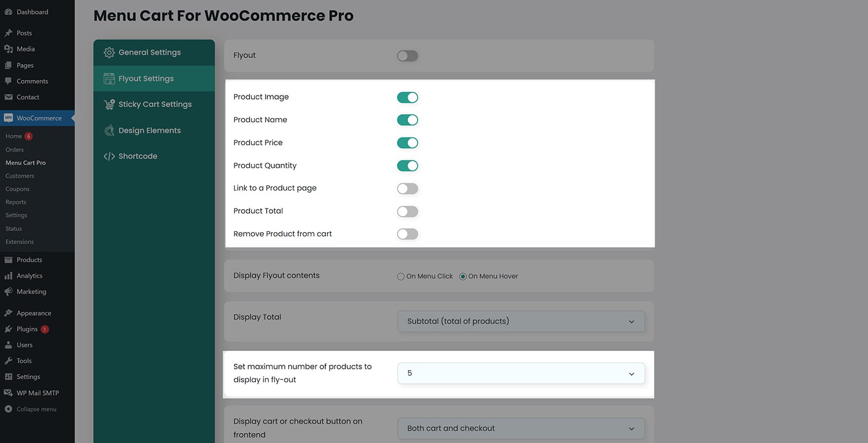Click the Sticky Cart Settings cart icon

109,105
